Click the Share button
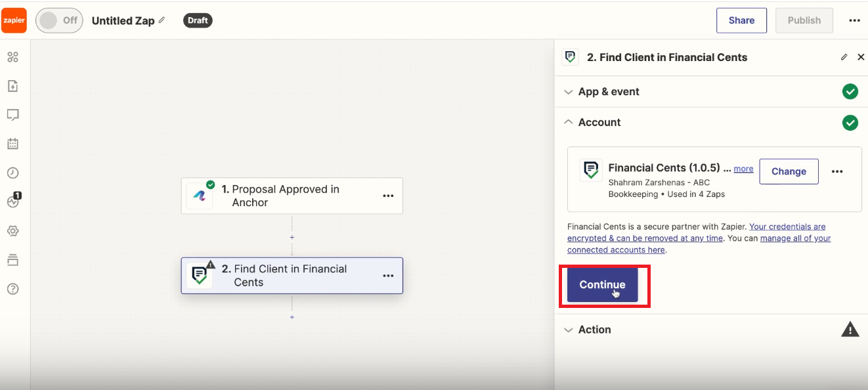868x390 pixels. pos(741,20)
